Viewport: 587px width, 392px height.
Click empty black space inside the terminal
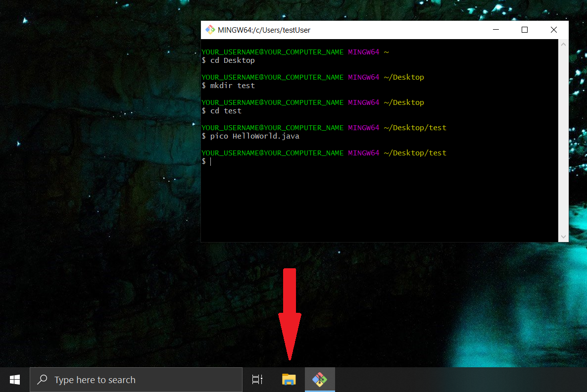click(x=376, y=203)
